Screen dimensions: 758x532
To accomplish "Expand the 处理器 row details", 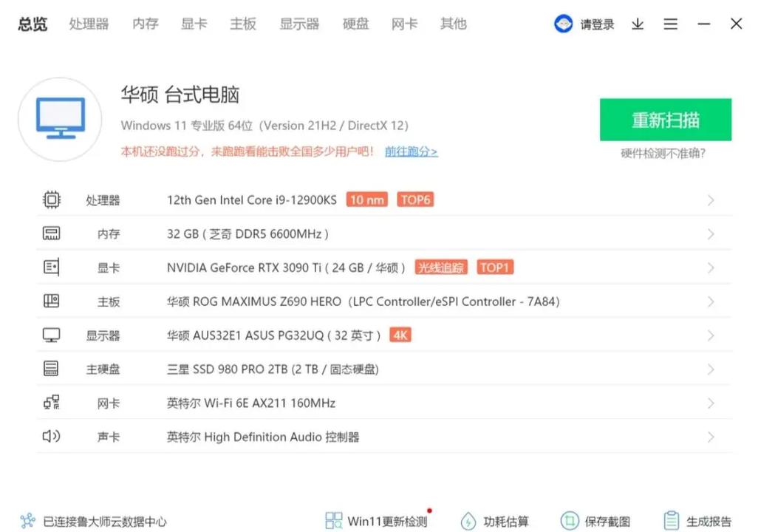I will click(x=710, y=199).
